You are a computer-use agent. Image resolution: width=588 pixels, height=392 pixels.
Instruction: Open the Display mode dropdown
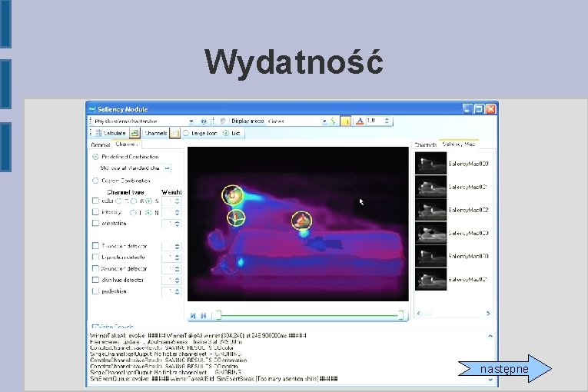tap(324, 121)
